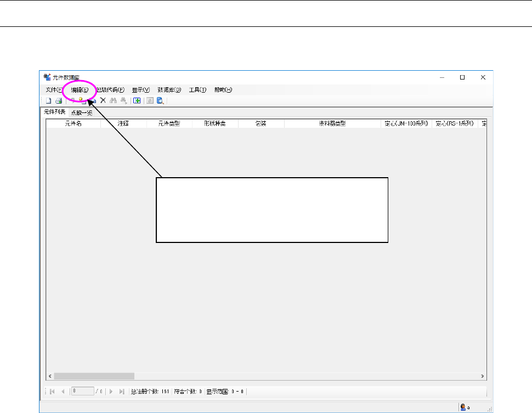
Task: Go to first page navigation arrow
Action: [x=52, y=392]
